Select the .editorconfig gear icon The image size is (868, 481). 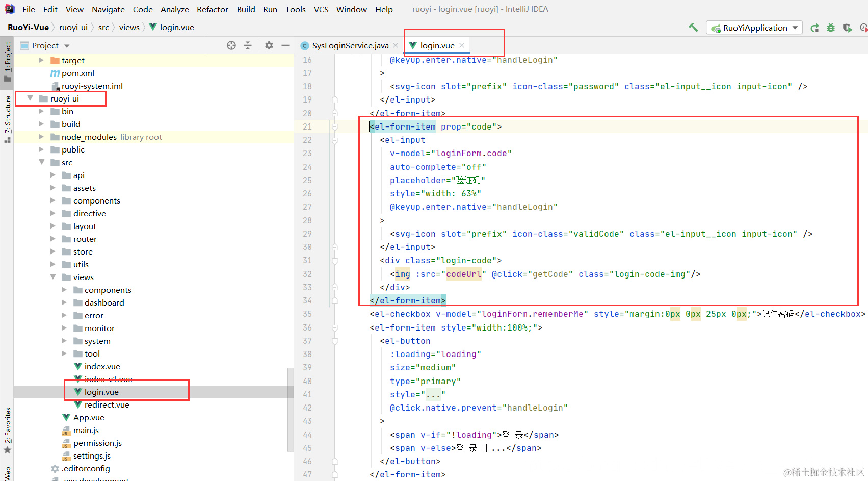pyautogui.click(x=55, y=468)
